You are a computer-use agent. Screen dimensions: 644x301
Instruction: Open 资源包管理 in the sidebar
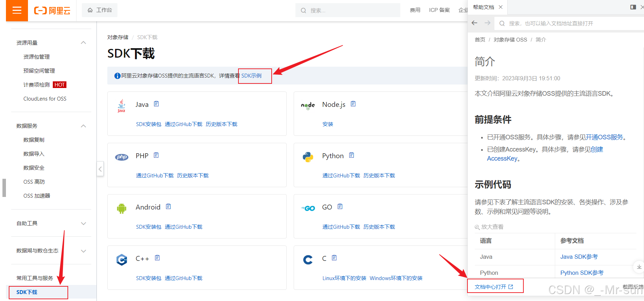coord(36,57)
